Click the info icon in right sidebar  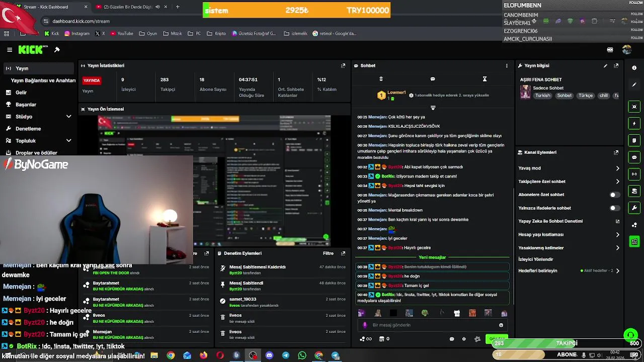pyautogui.click(x=634, y=68)
